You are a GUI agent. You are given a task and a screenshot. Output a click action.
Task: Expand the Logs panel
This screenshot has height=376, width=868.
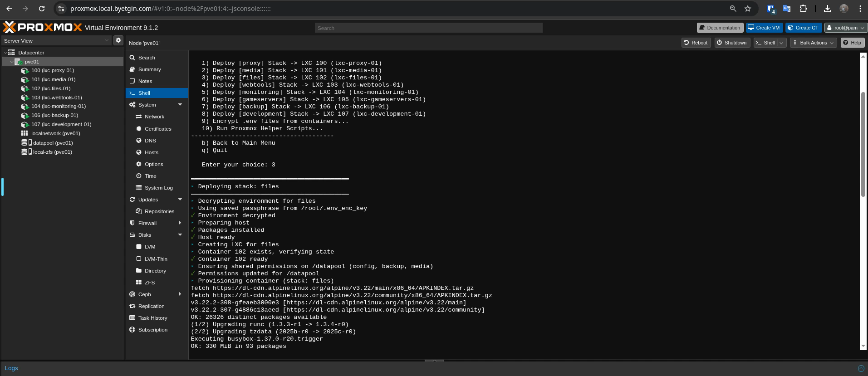point(861,368)
